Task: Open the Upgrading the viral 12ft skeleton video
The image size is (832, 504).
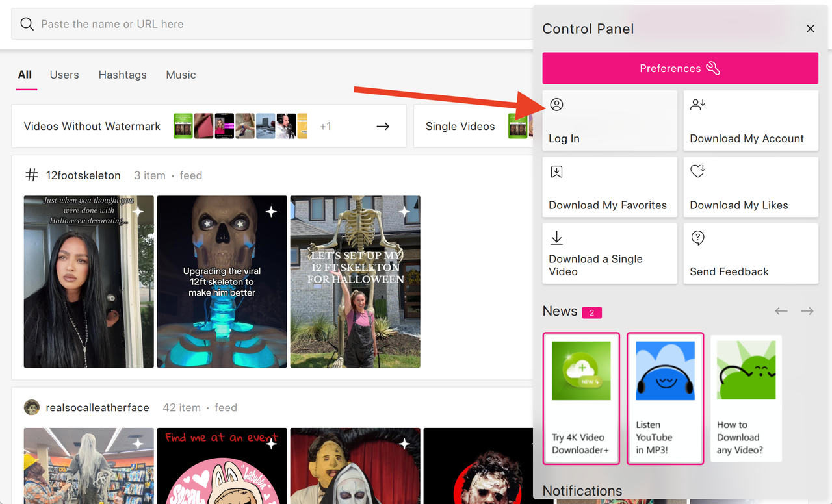Action: 222,282
